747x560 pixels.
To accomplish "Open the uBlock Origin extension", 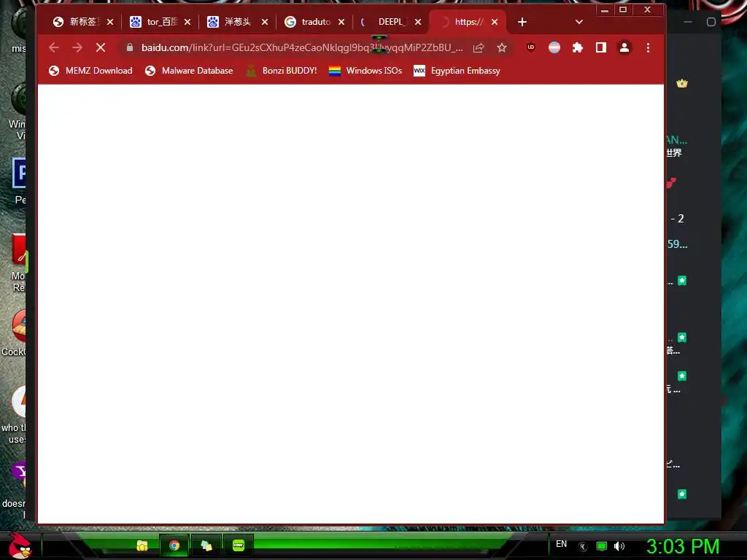I will [x=531, y=47].
